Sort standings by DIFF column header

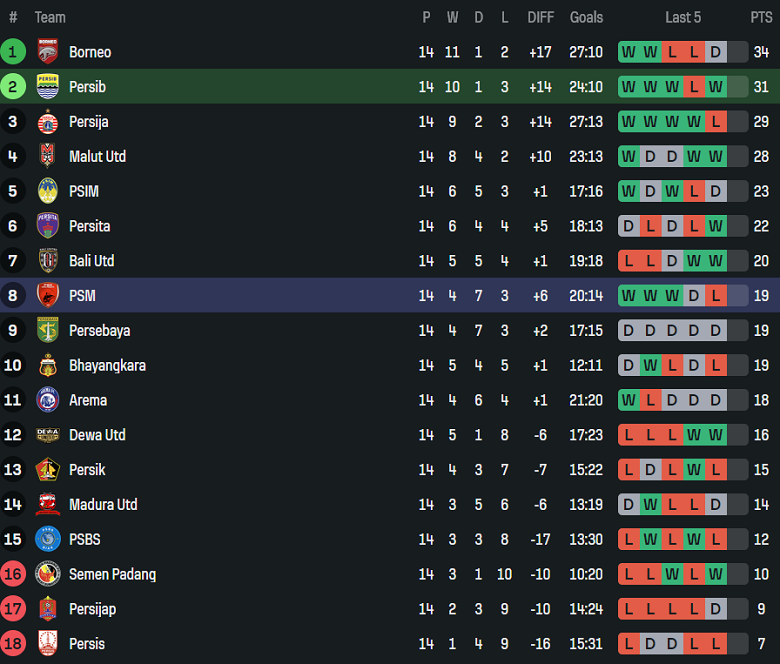tap(540, 17)
